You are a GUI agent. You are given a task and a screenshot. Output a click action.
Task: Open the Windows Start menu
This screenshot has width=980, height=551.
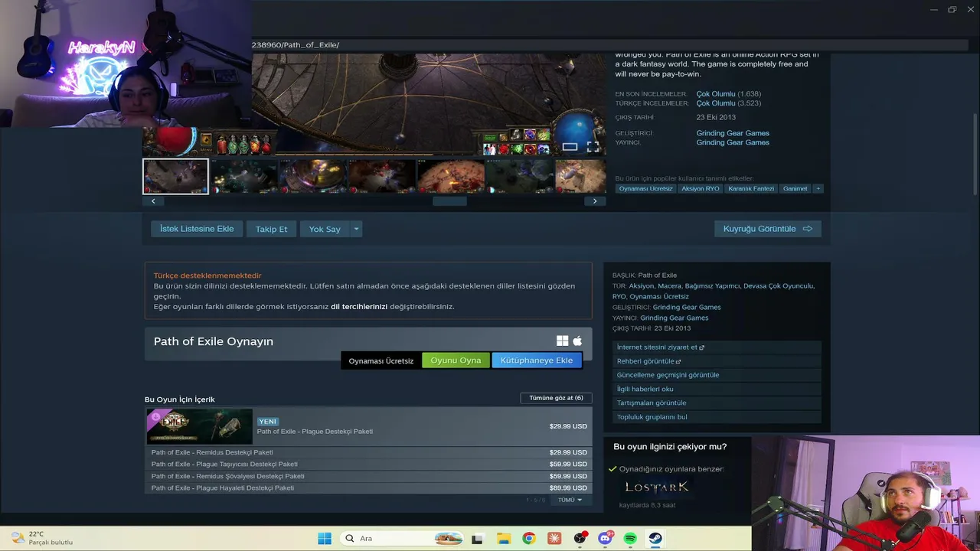click(325, 538)
